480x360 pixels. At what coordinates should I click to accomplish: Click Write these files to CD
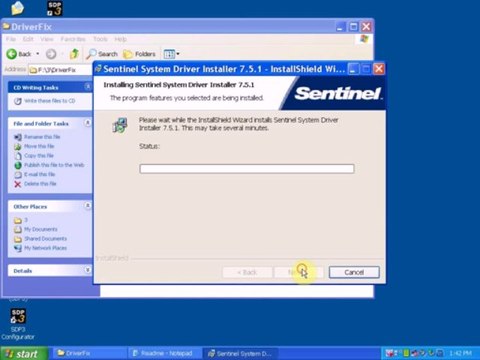pos(49,101)
